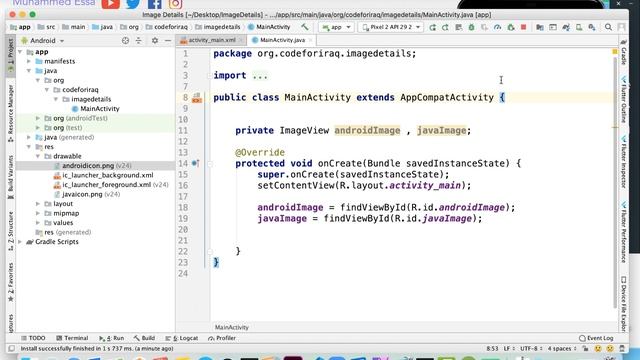Open the Android project view dropdown
The width and height of the screenshot is (640, 360).
(x=43, y=40)
